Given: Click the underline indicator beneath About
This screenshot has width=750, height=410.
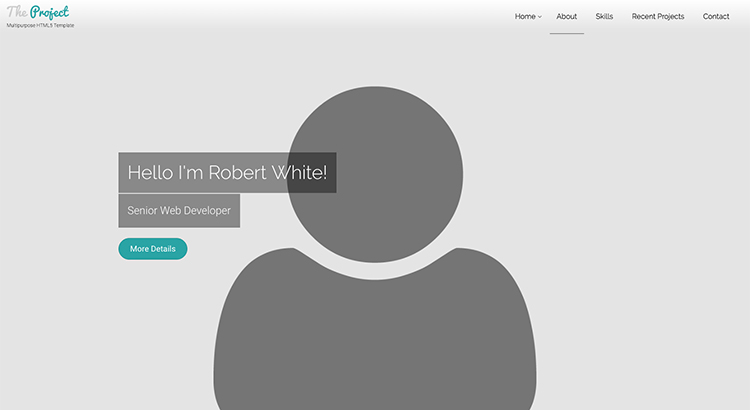Looking at the screenshot, I should [x=567, y=33].
